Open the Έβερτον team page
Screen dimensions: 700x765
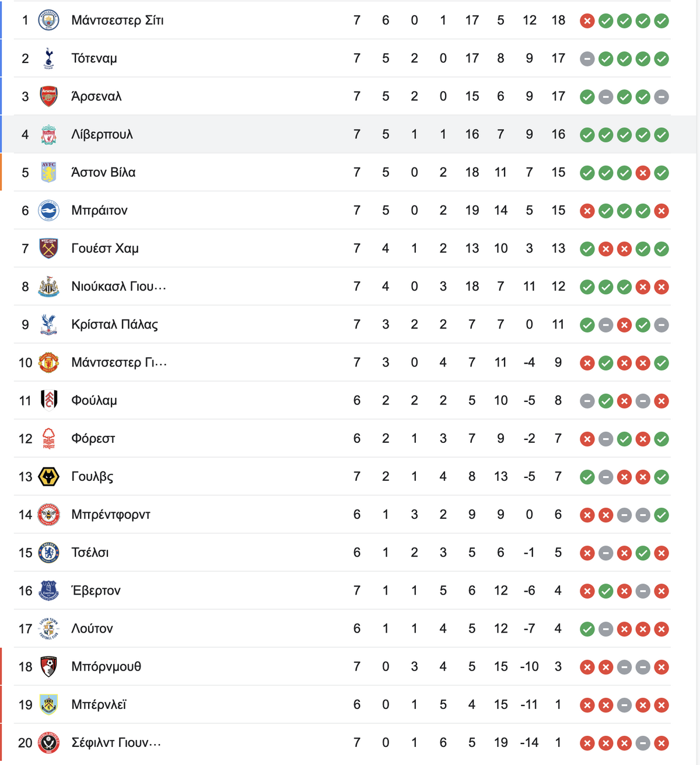point(96,591)
